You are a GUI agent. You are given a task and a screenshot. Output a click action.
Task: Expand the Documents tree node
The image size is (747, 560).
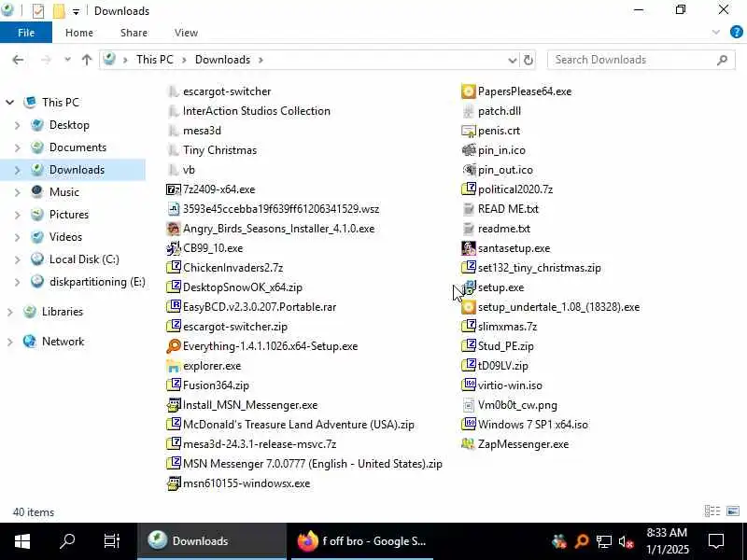[17, 147]
